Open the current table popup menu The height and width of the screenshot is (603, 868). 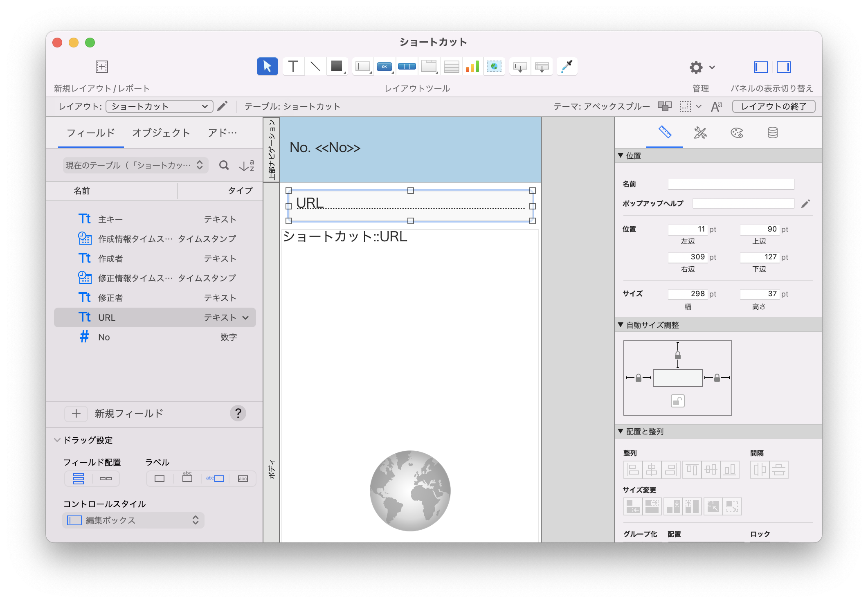pyautogui.click(x=135, y=165)
